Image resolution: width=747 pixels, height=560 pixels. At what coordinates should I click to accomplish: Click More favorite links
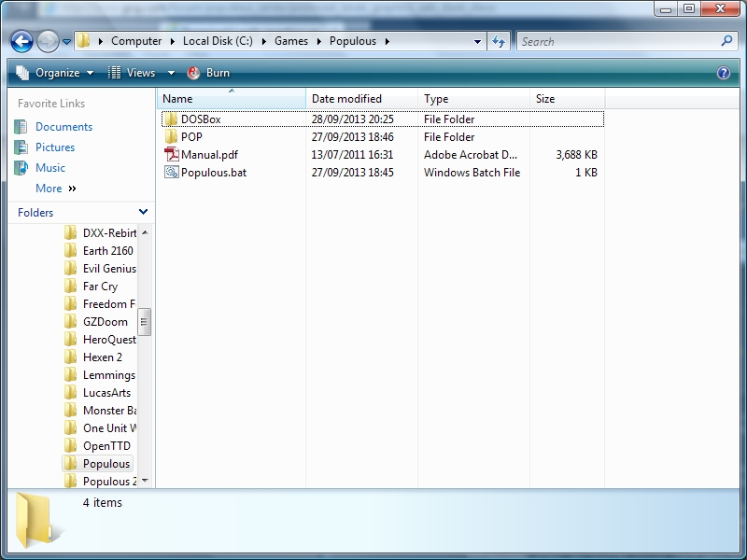[56, 189]
